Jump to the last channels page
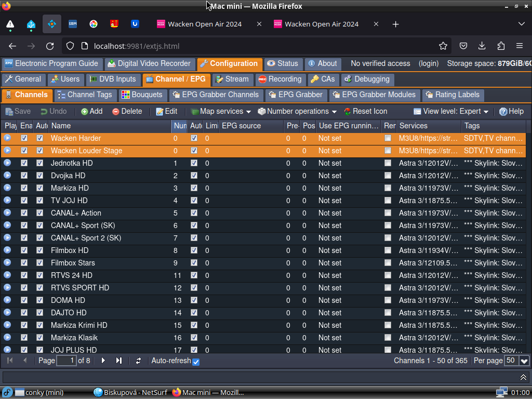The width and height of the screenshot is (532, 399). tap(119, 361)
